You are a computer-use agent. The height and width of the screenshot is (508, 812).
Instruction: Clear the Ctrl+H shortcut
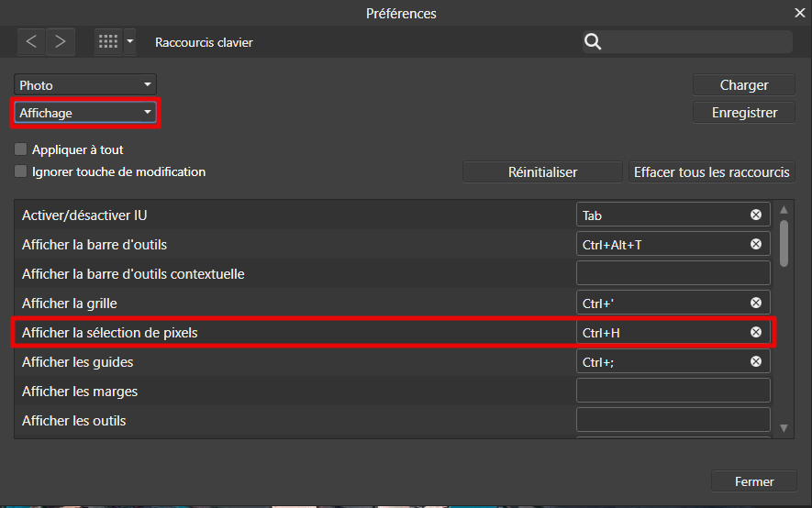tap(756, 332)
